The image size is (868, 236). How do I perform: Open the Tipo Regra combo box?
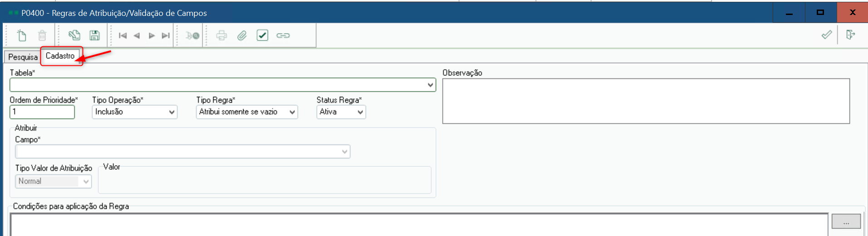click(247, 112)
